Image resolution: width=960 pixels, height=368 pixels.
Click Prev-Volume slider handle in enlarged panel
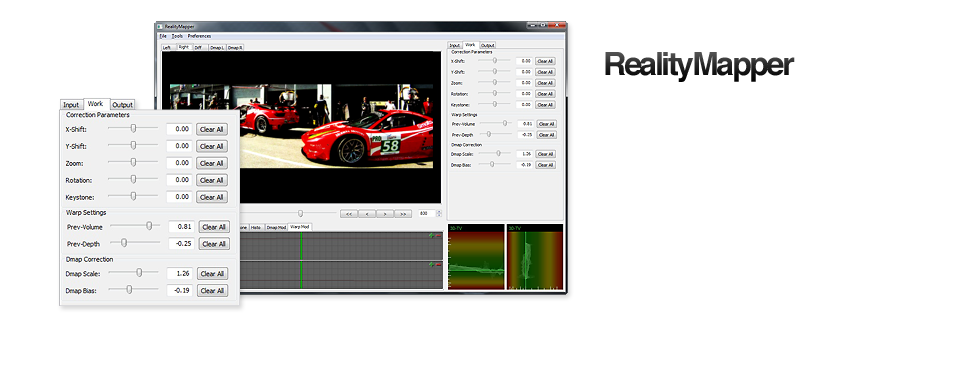pos(149,225)
